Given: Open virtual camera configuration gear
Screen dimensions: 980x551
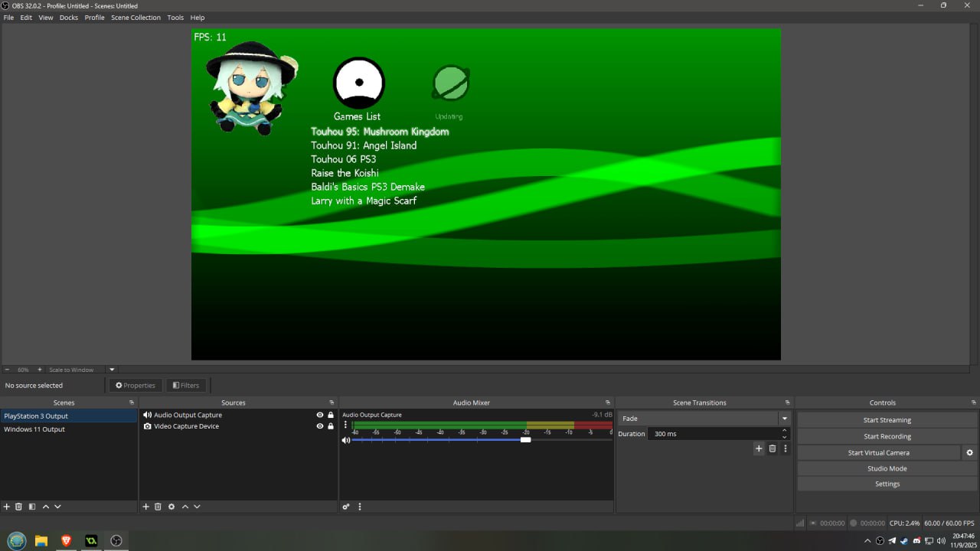Looking at the screenshot, I should coord(970,452).
